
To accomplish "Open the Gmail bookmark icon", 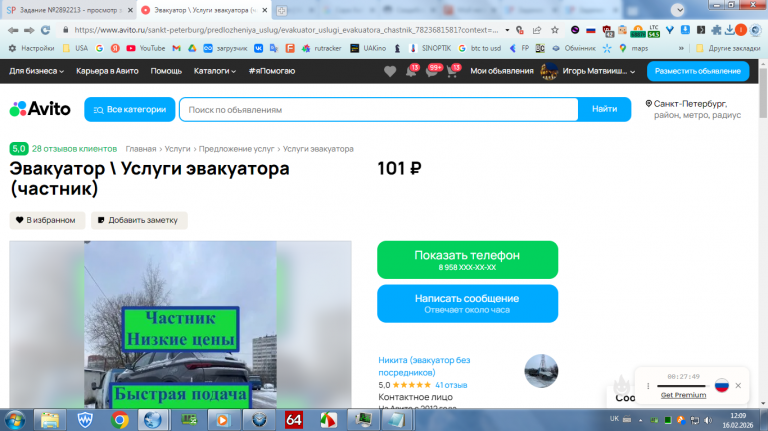I will coord(176,48).
